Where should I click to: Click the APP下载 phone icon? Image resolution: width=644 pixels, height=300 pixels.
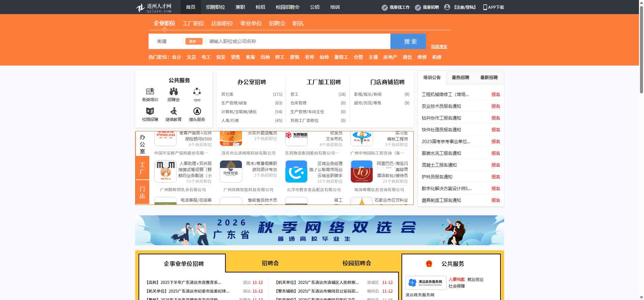[485, 7]
